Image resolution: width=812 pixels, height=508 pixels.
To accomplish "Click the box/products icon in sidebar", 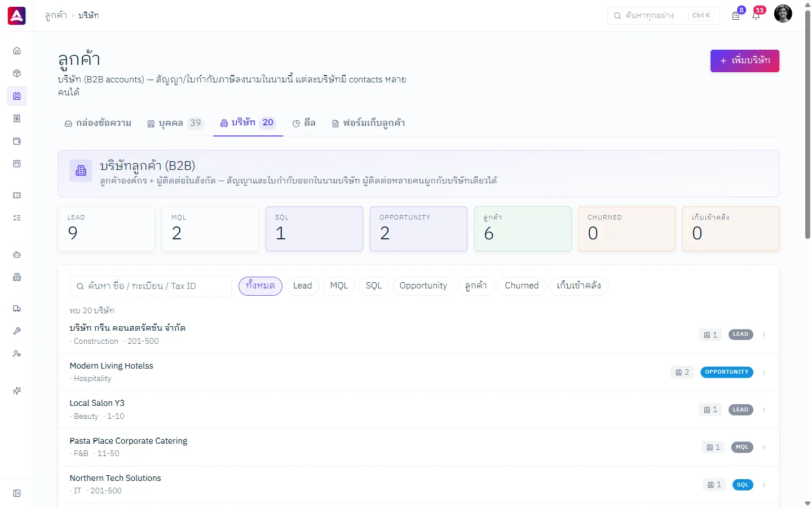I will coord(17,73).
